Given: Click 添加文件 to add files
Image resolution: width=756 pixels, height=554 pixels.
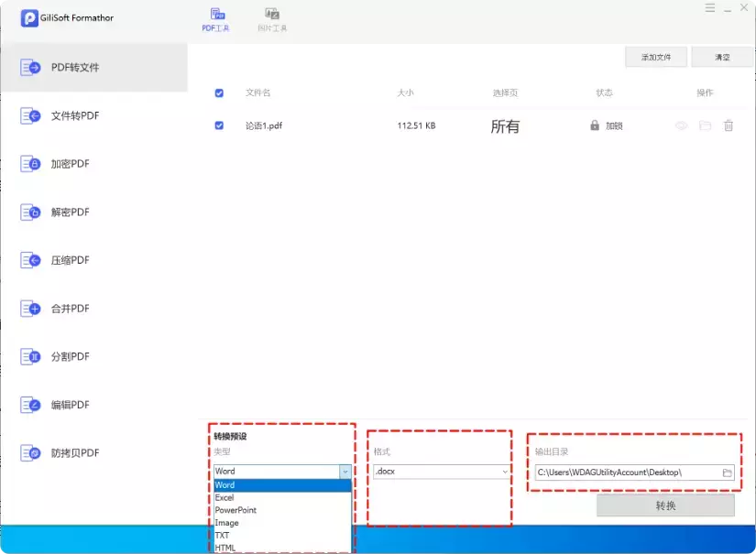Looking at the screenshot, I should click(654, 56).
